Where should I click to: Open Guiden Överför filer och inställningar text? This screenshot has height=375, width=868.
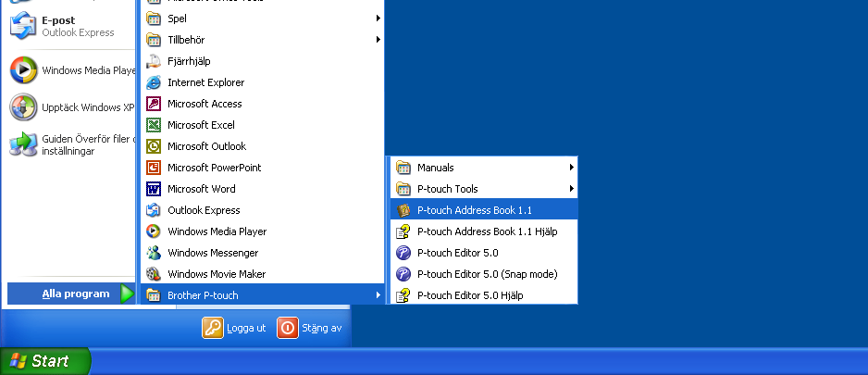89,144
